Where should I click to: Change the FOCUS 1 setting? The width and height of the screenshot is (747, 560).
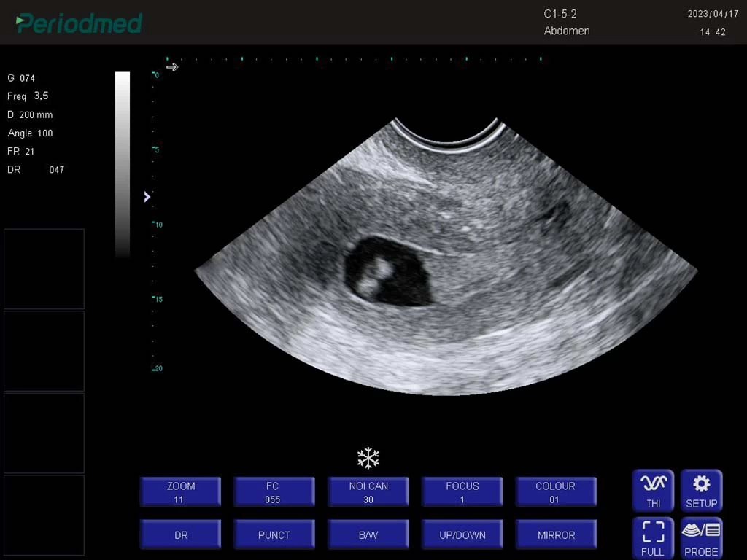pos(462,492)
